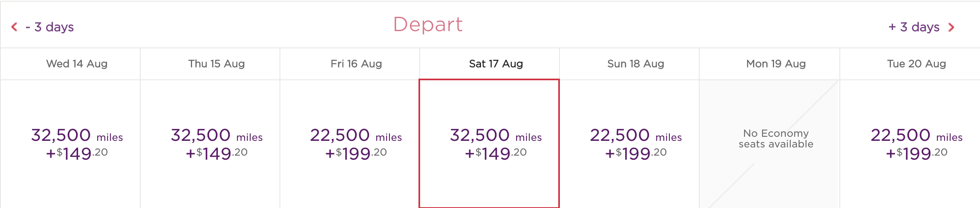The height and width of the screenshot is (208, 980).
Task: Click the right chevron arrow icon
Action: click(951, 27)
